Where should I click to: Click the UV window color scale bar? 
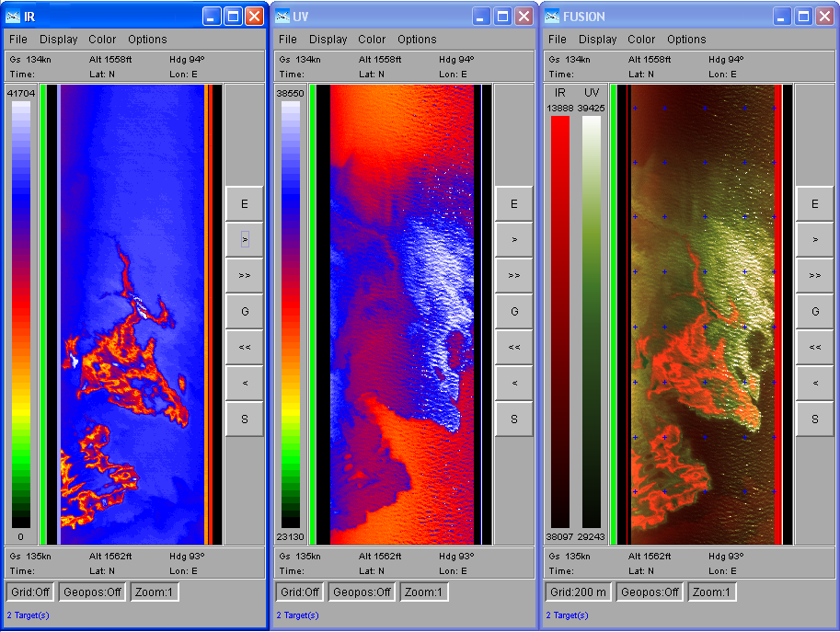pos(291,315)
